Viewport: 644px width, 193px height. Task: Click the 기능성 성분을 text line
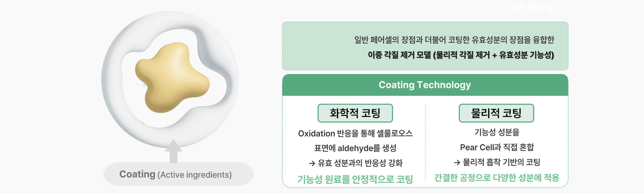click(x=497, y=132)
